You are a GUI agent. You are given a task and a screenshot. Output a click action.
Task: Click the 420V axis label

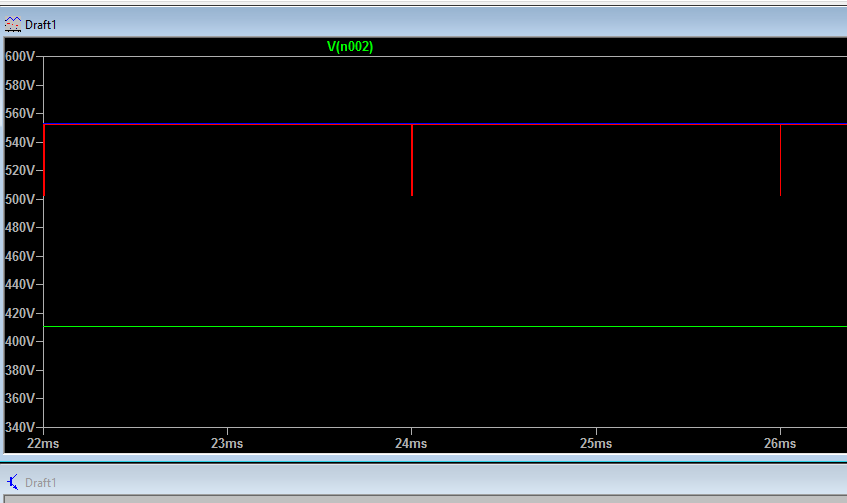[x=20, y=313]
